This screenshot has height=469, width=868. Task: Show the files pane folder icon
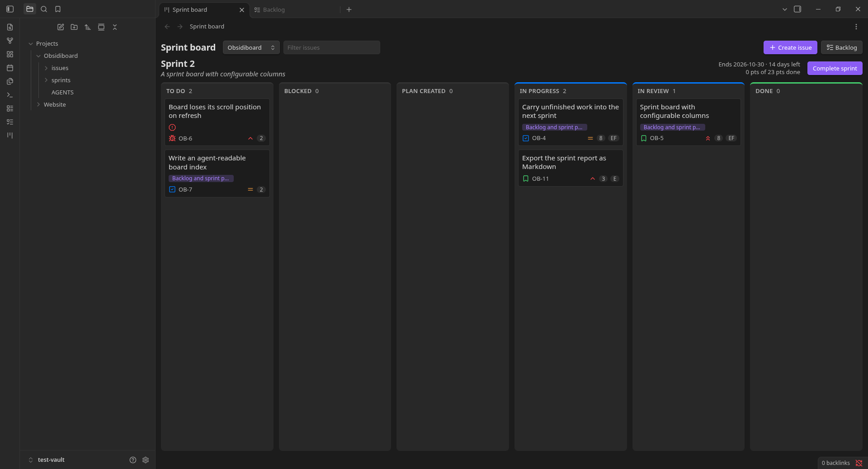click(30, 9)
